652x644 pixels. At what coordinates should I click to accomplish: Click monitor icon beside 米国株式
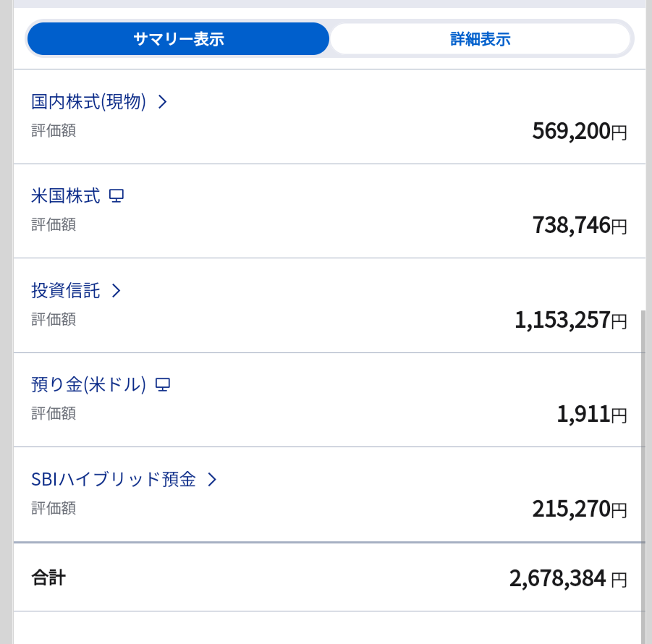click(x=117, y=196)
